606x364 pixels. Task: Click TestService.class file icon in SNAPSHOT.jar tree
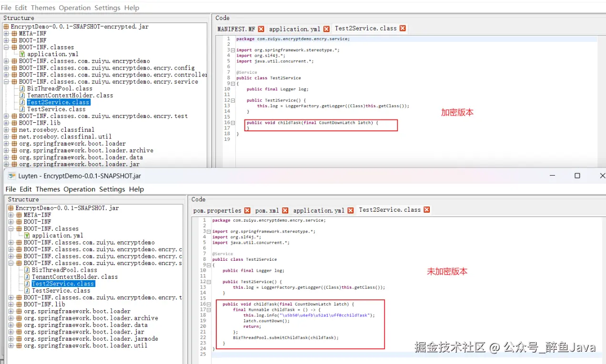tap(27, 290)
